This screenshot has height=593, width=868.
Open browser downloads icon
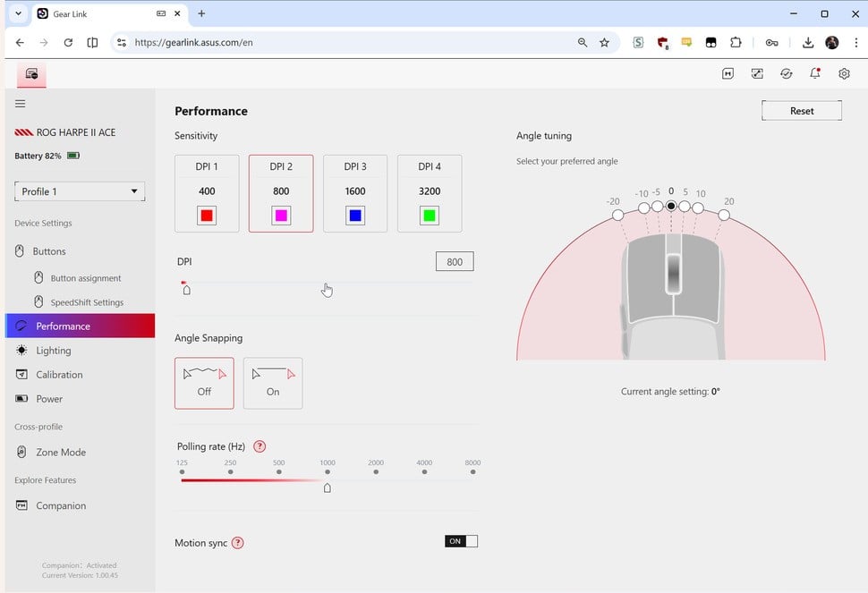(x=808, y=43)
